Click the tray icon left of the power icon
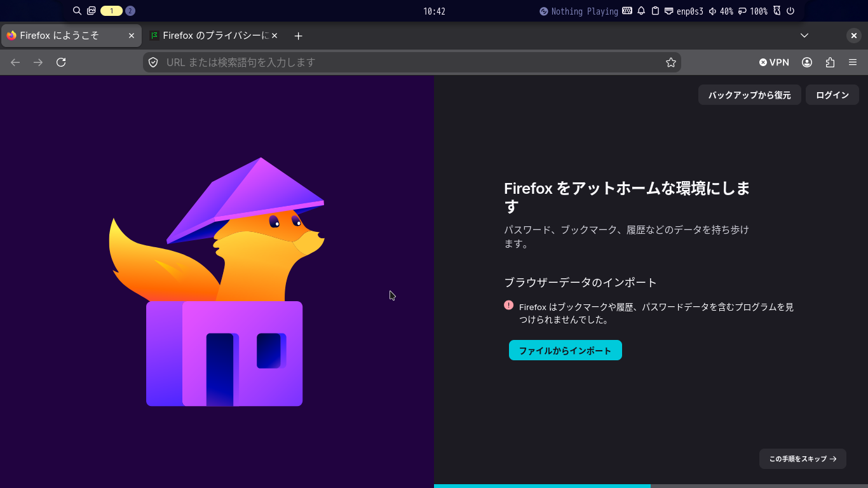Viewport: 868px width, 488px height. click(777, 11)
